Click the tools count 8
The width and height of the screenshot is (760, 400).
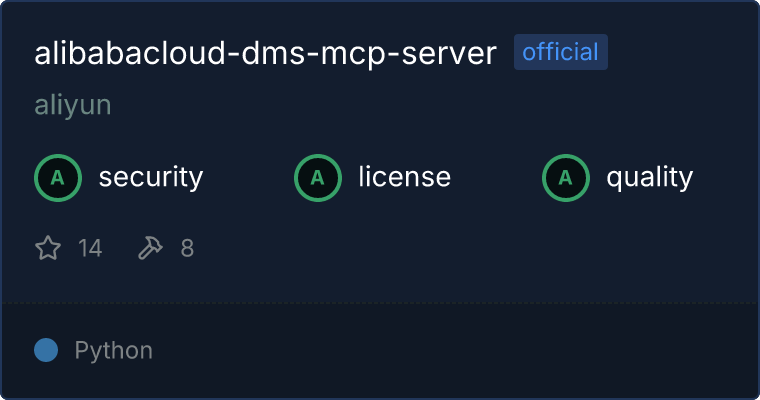point(187,248)
